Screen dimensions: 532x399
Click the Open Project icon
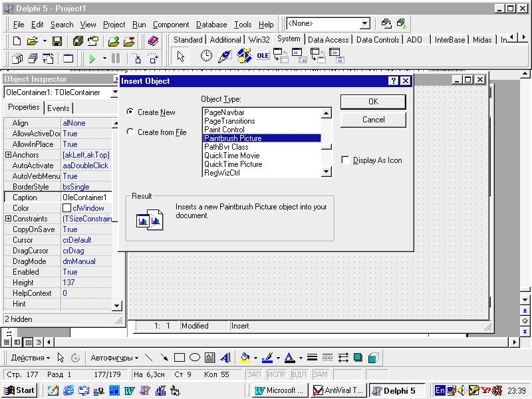tap(93, 41)
